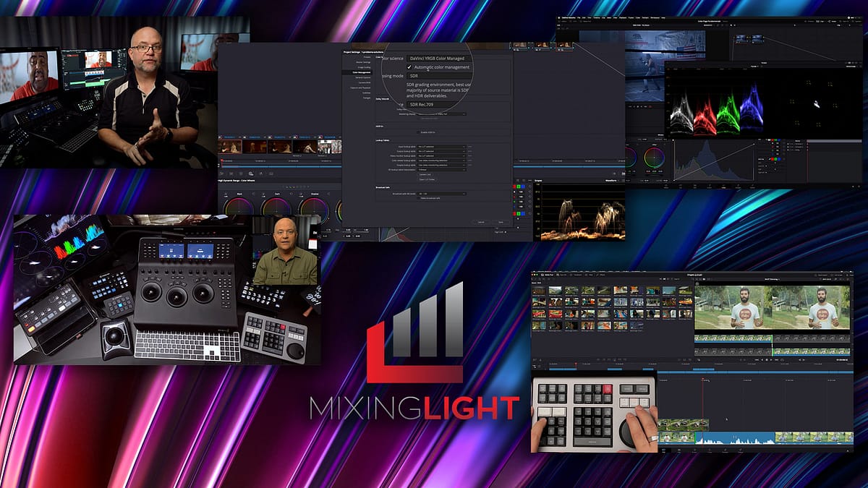Open the Fairlight page icon, bottom-right window
Image resolution: width=868 pixels, height=488 pixels.
tap(726, 449)
